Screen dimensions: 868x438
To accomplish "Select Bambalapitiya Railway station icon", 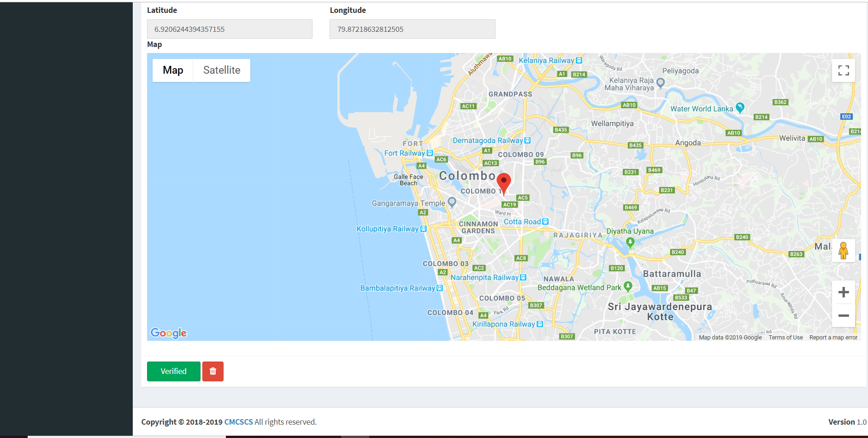I will coord(439,288).
